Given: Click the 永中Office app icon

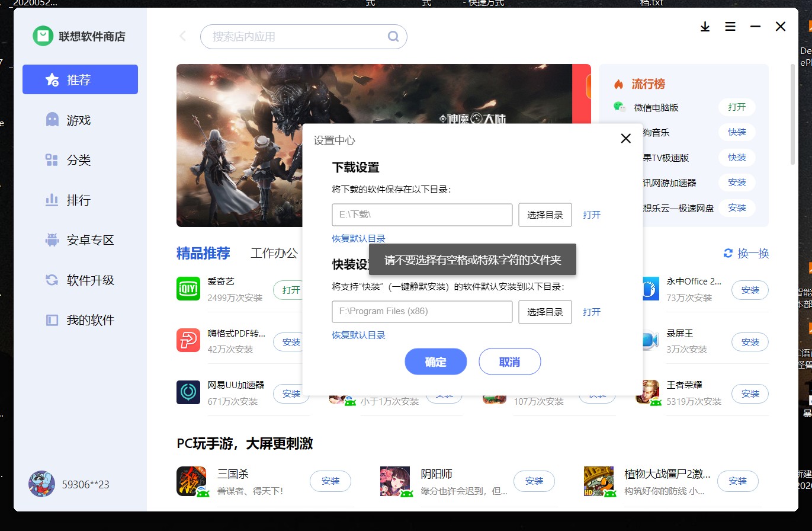Looking at the screenshot, I should coord(650,288).
